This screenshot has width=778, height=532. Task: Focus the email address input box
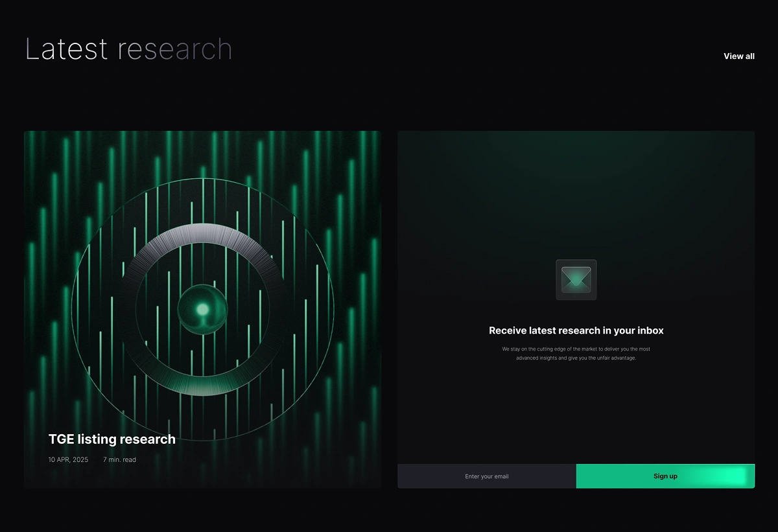(486, 476)
